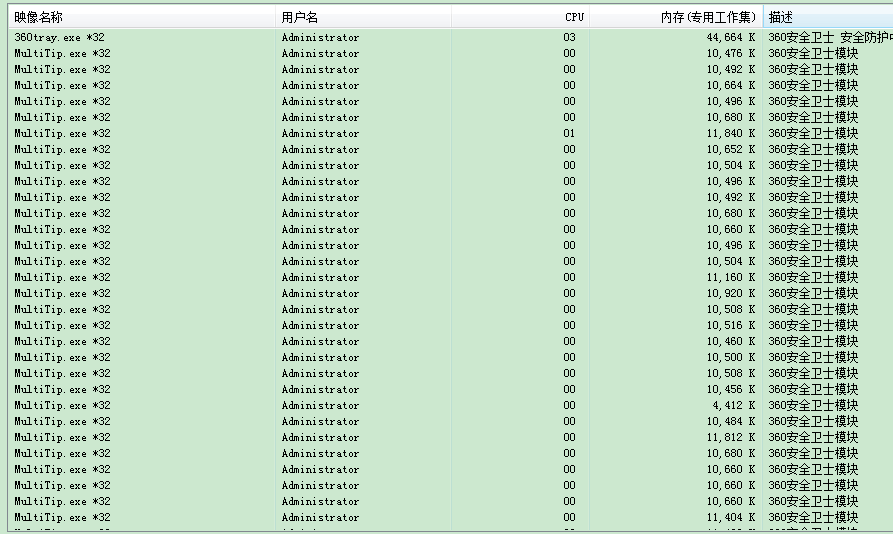Click the row with 10,484 K memory
The image size is (893, 534).
(x=62, y=422)
